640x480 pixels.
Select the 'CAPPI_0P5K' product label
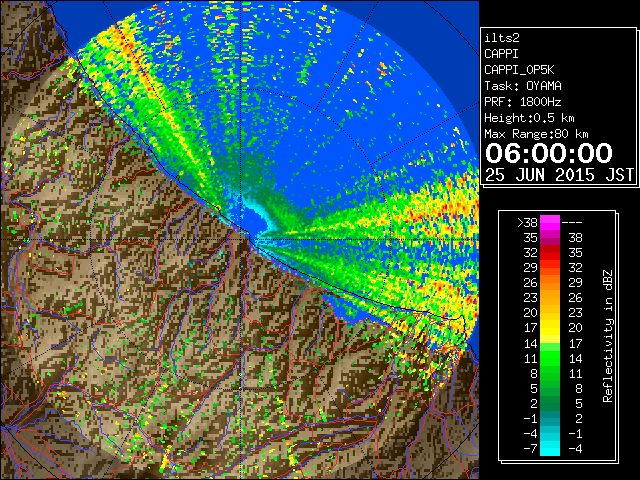coord(519,70)
